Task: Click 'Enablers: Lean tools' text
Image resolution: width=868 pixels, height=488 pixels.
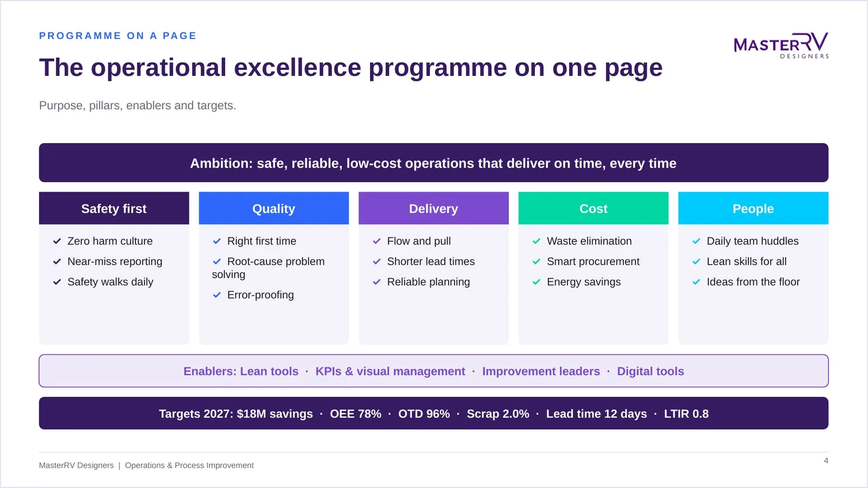Action: click(x=241, y=371)
